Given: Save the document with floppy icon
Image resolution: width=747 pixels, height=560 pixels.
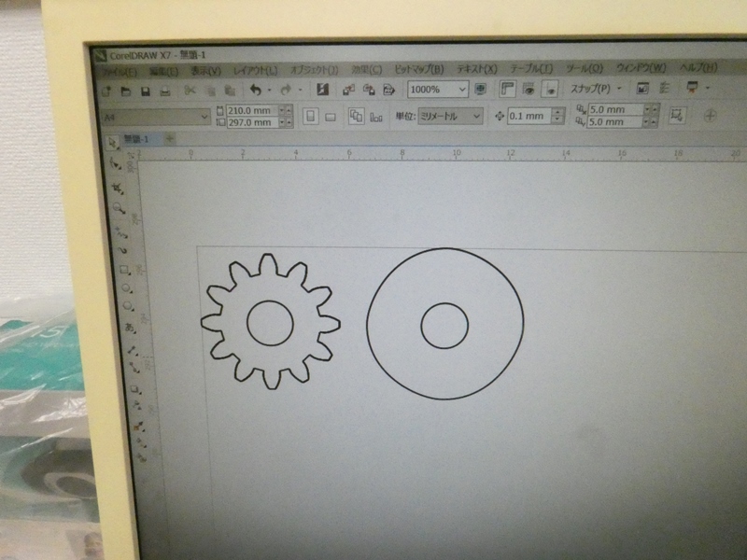Looking at the screenshot, I should tap(146, 91).
